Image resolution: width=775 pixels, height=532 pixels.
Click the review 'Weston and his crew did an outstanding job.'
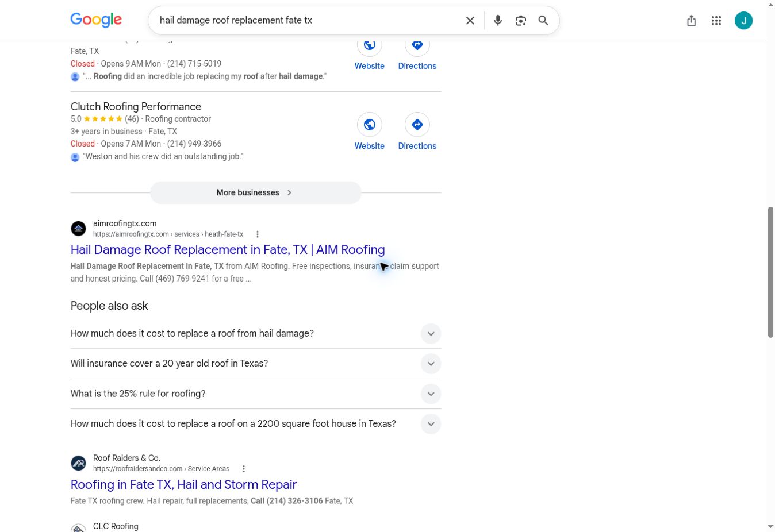point(163,156)
